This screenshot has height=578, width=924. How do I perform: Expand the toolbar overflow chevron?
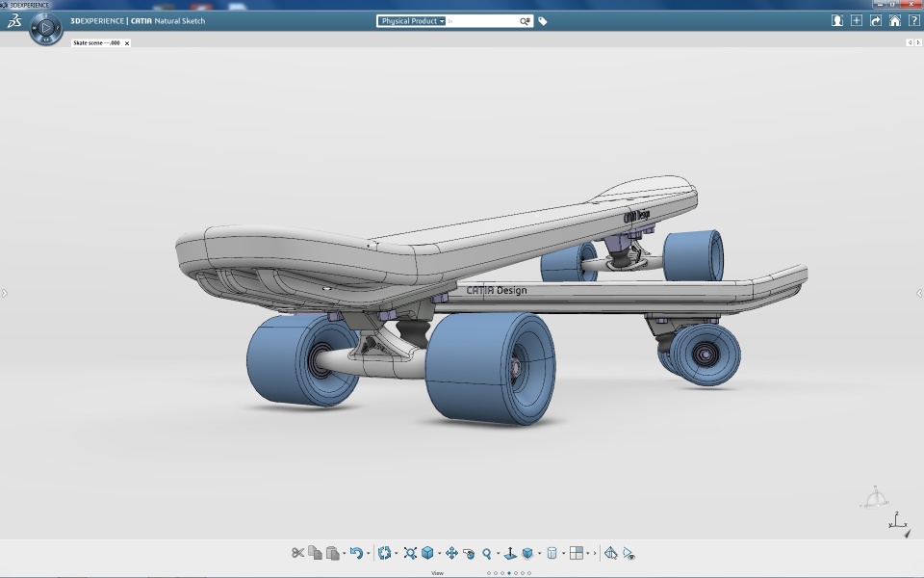[x=595, y=553]
